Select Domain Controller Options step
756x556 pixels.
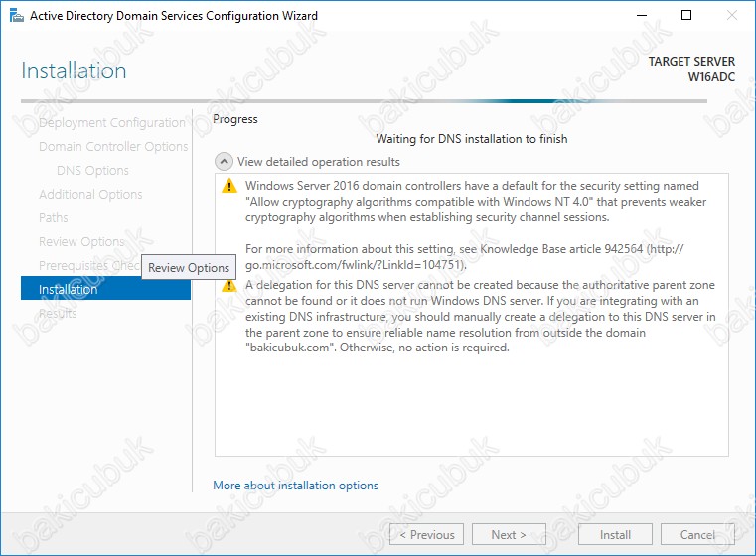click(x=113, y=147)
